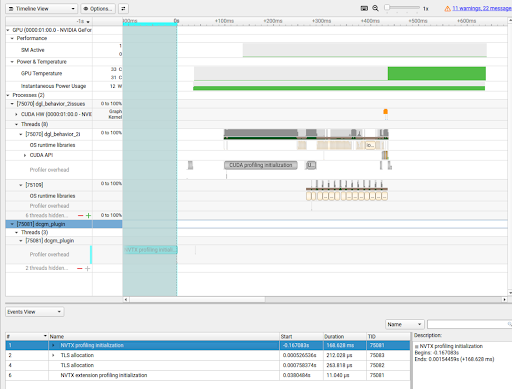Open the -1s time offset dropdown
The image size is (512, 389).
[x=83, y=21]
